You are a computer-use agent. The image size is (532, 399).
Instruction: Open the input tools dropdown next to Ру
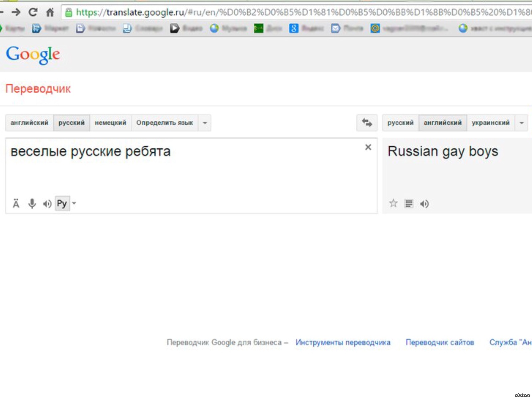coord(74,203)
